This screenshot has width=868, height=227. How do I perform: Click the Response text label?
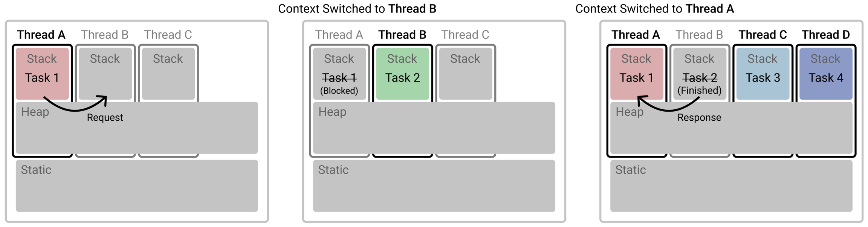coord(699,118)
